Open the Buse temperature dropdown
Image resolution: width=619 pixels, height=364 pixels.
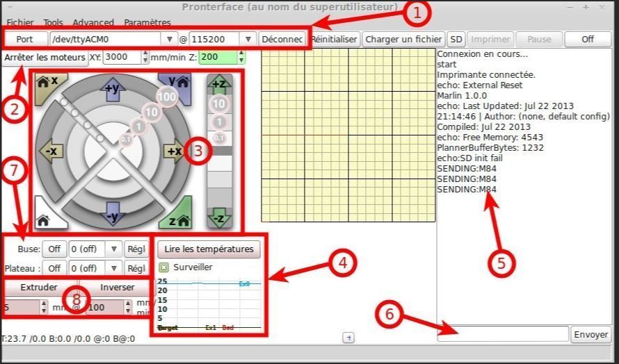113,249
